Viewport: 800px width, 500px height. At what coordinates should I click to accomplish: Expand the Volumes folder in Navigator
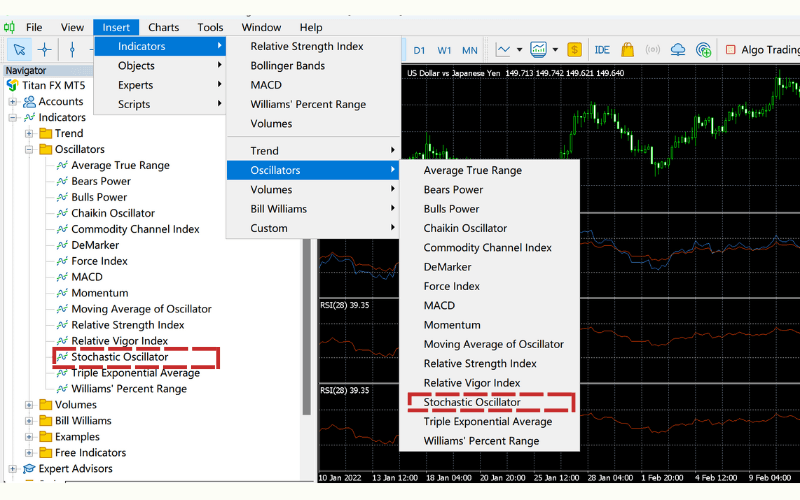pos(29,405)
